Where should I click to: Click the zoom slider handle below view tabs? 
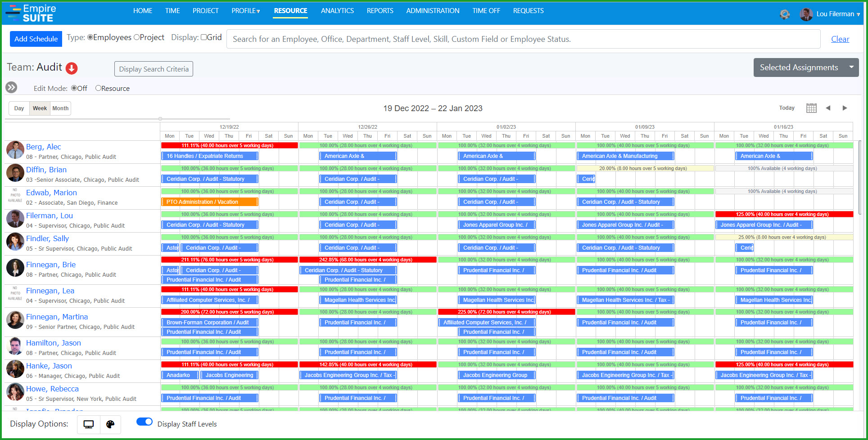tap(160, 119)
